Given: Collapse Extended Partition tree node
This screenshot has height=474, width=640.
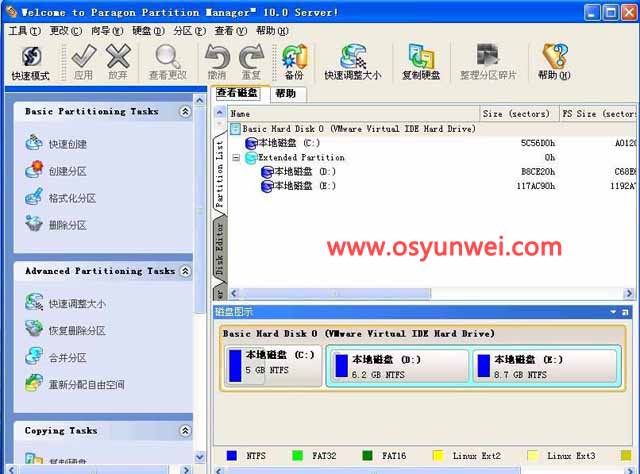Looking at the screenshot, I should tap(236, 158).
